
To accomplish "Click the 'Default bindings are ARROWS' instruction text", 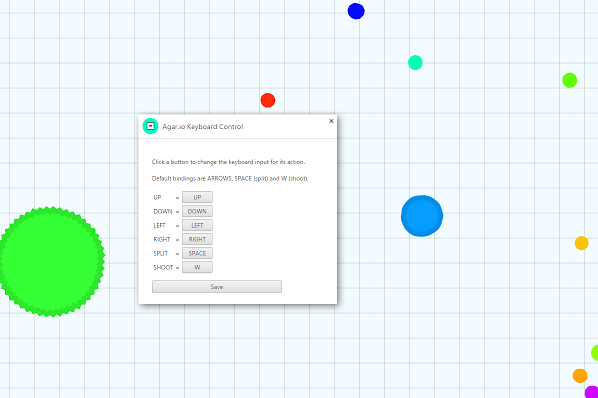I will tap(230, 178).
